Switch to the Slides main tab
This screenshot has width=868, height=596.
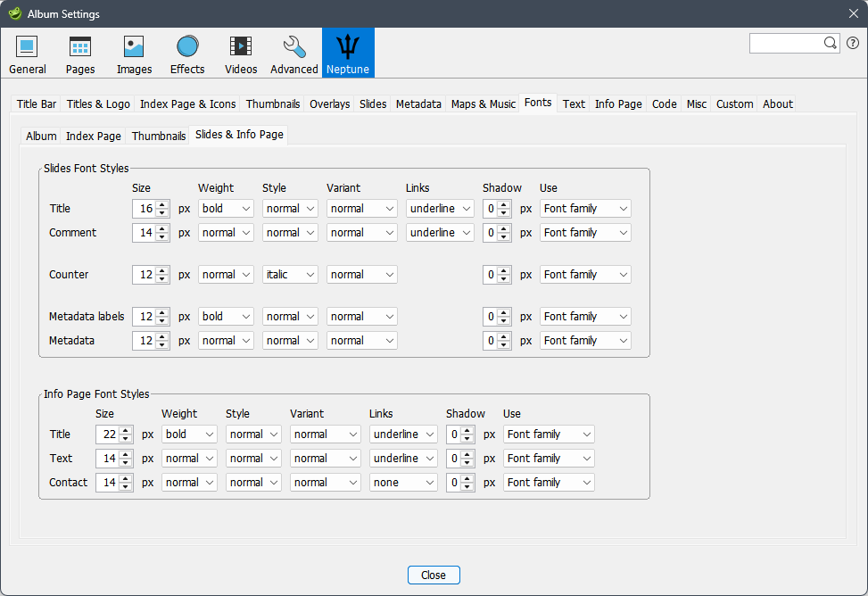(373, 104)
